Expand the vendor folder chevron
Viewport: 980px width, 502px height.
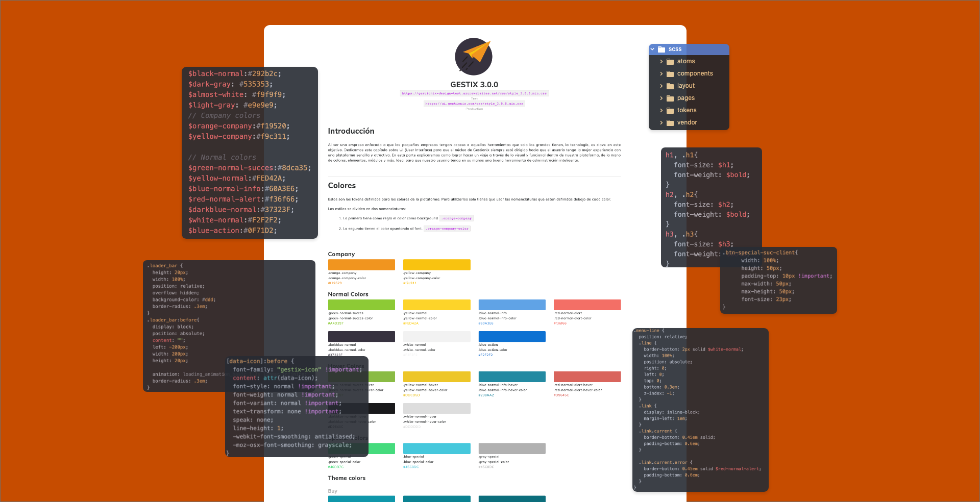661,123
